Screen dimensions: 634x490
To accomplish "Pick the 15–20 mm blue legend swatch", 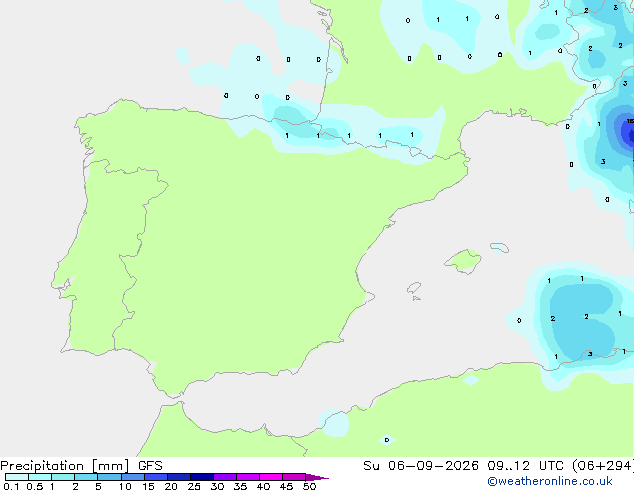I will click(x=156, y=477).
